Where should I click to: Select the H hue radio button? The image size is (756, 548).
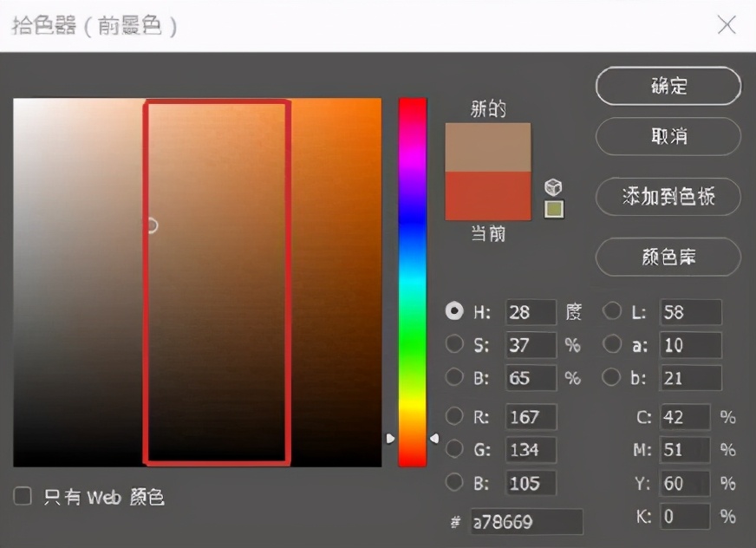point(454,311)
